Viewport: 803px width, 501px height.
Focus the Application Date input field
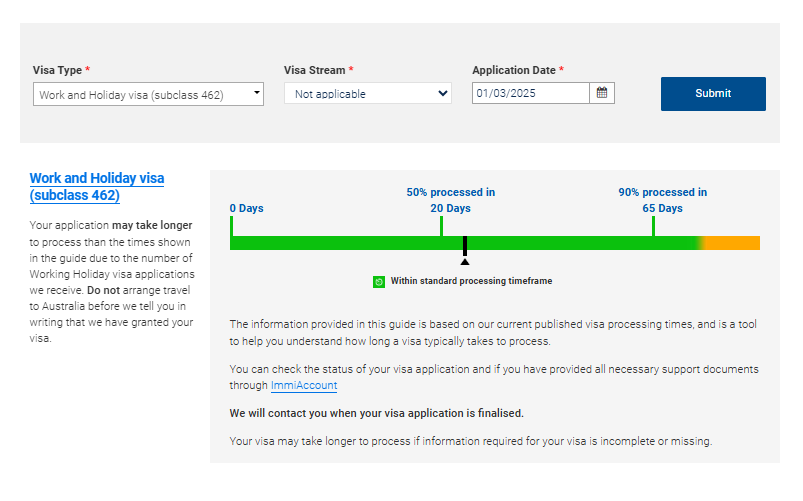tap(531, 94)
